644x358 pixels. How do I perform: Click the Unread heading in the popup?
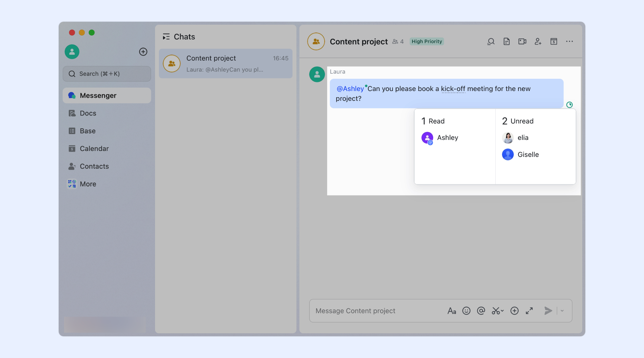point(518,121)
